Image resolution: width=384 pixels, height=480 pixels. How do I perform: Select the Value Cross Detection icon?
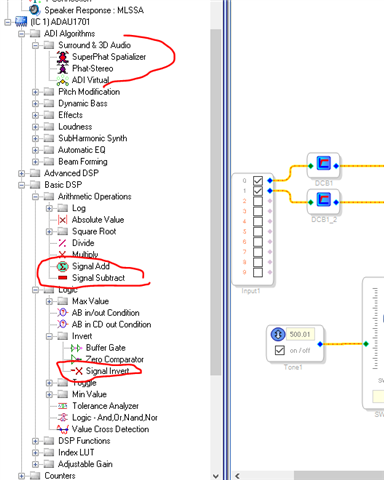point(63,429)
